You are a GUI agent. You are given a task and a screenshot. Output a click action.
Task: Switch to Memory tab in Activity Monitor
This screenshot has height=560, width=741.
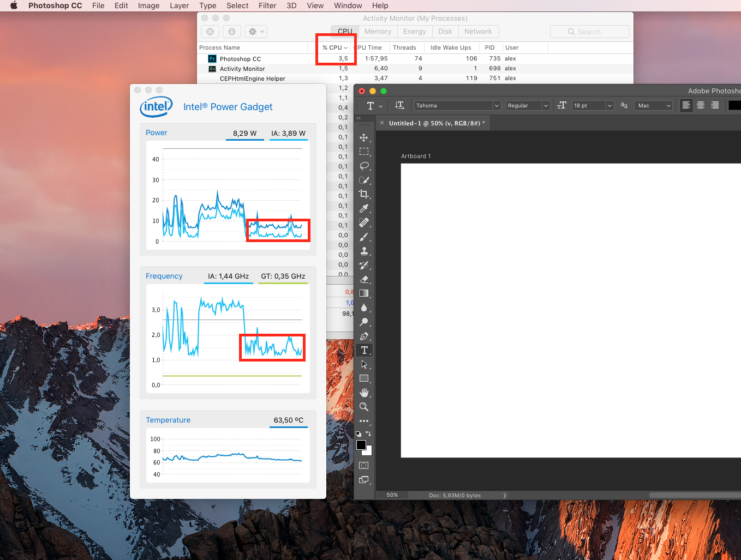point(378,32)
